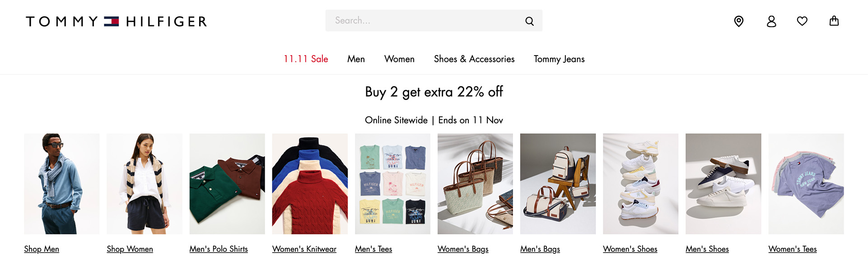868x271 pixels.
Task: Select the Women's Bags thumbnail image
Action: pos(475,184)
